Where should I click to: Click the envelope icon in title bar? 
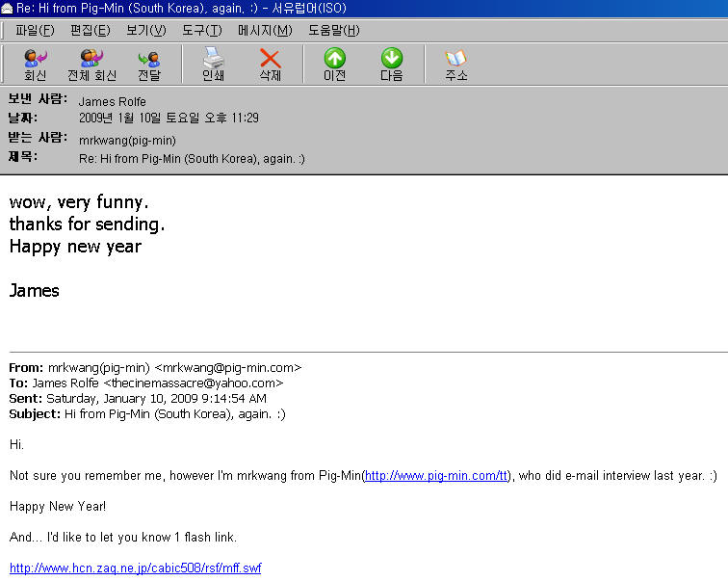click(8, 8)
